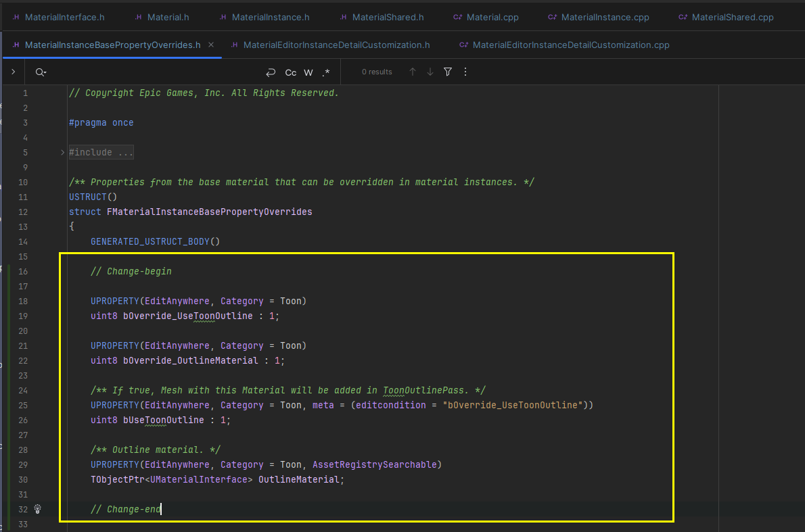
Task: Jump to previous search result
Action: (x=413, y=72)
